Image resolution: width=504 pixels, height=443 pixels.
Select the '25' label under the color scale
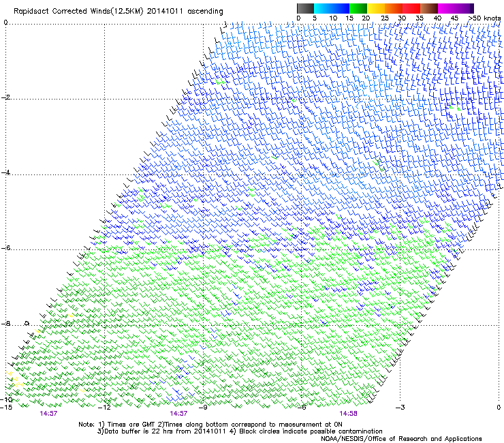385,18
